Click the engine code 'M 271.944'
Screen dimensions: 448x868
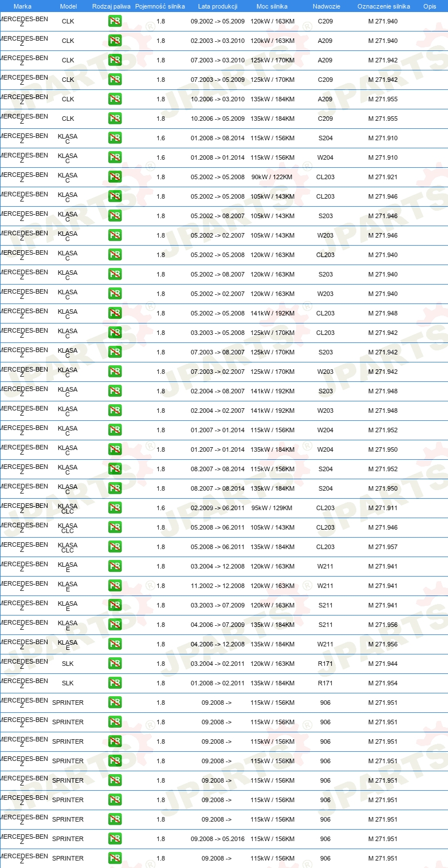point(383,664)
